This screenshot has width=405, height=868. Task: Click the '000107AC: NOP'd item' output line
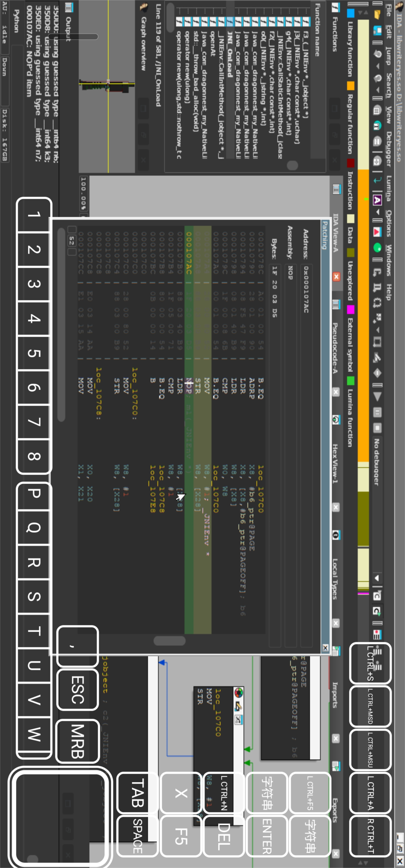coord(29,51)
